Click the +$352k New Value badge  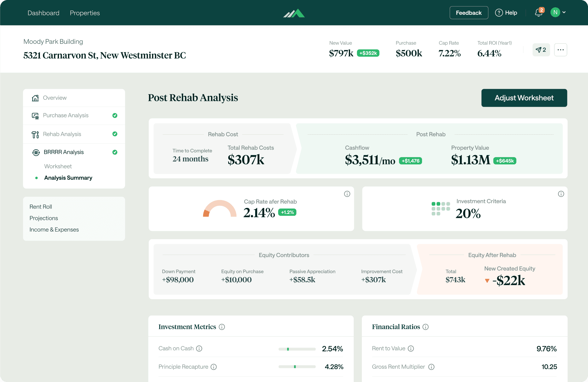(x=368, y=53)
